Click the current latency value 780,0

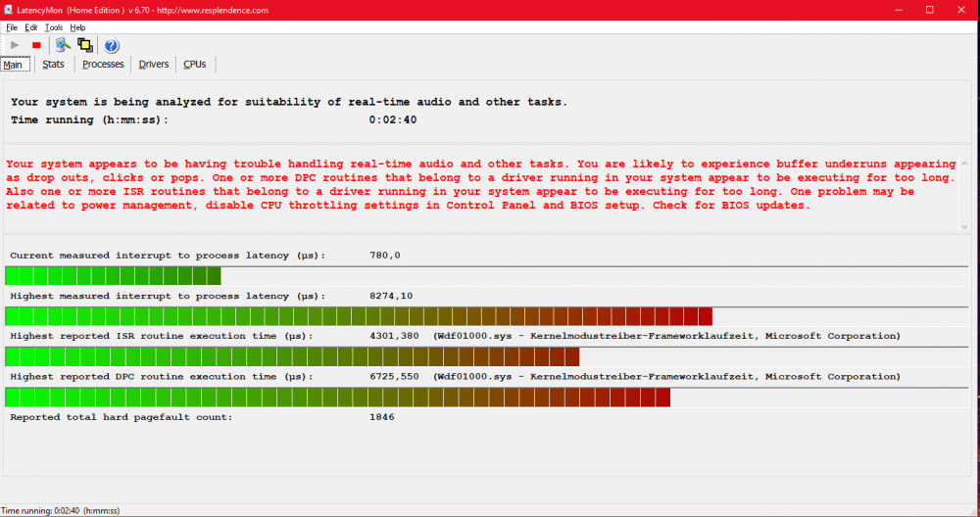385,256
